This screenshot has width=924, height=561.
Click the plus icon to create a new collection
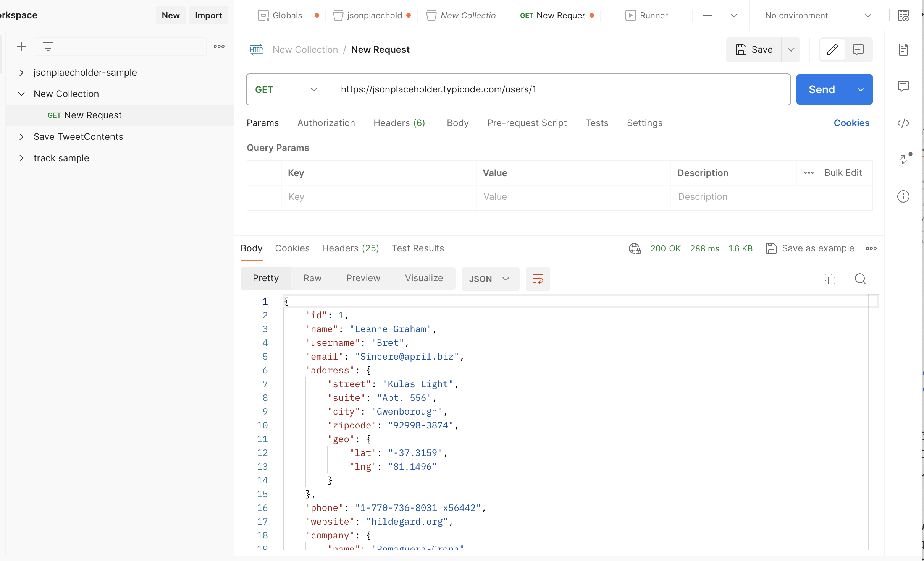pyautogui.click(x=21, y=47)
